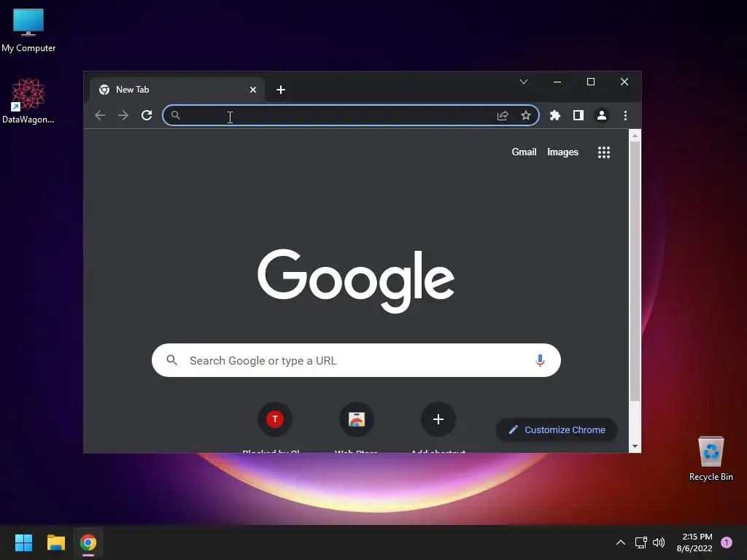Go back using Chrome's back arrow
747x560 pixels.
tap(99, 115)
